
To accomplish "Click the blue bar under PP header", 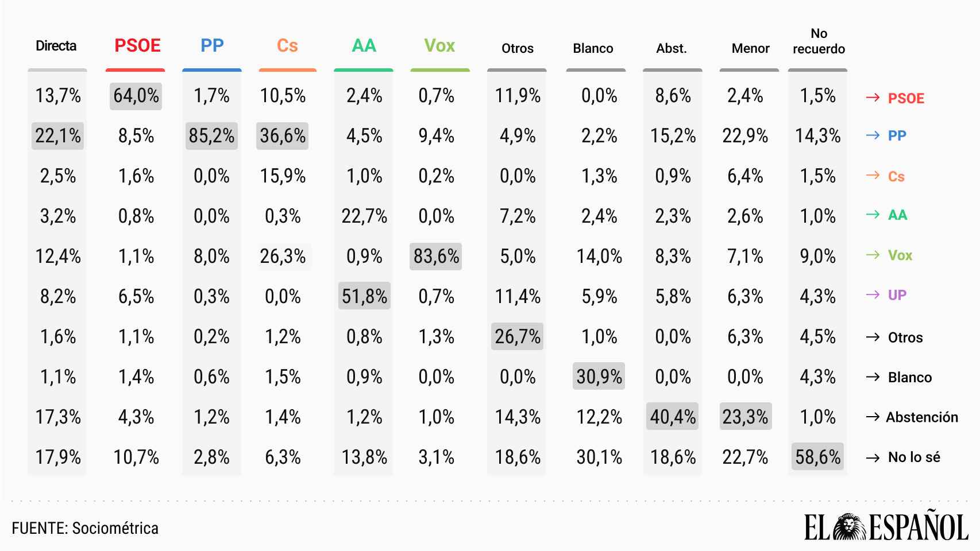I will coord(211,71).
